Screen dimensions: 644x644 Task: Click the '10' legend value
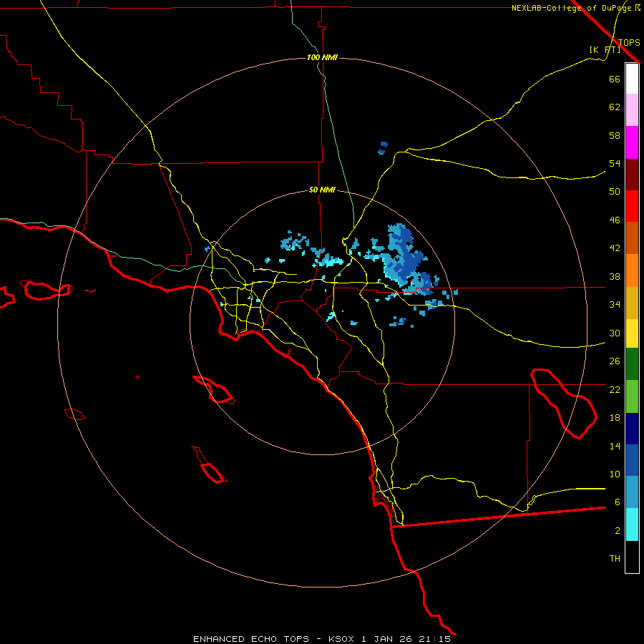(x=615, y=474)
